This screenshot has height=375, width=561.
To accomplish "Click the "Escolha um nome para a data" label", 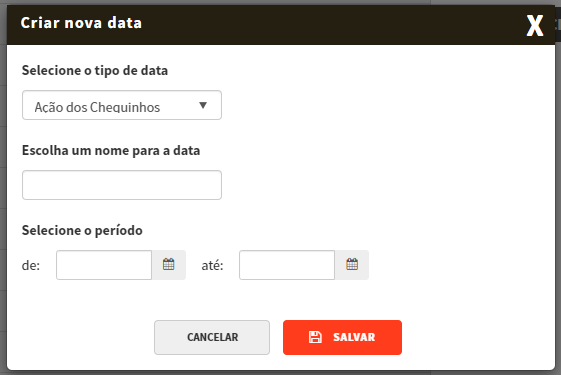I will coord(111,151).
